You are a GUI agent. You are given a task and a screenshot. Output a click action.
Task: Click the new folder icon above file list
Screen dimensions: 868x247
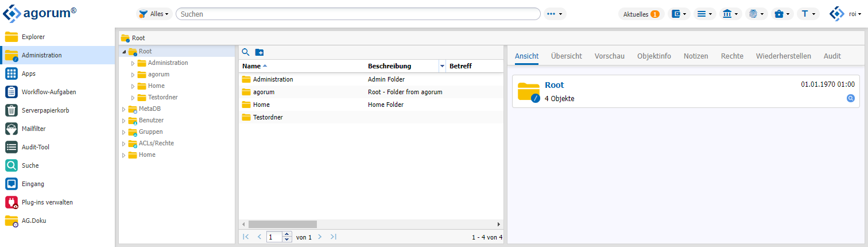click(x=259, y=52)
